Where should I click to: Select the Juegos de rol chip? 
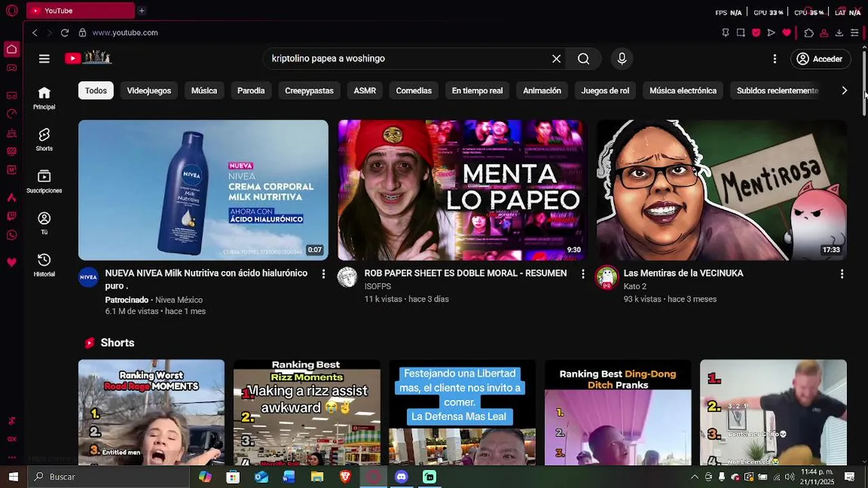pyautogui.click(x=605, y=90)
